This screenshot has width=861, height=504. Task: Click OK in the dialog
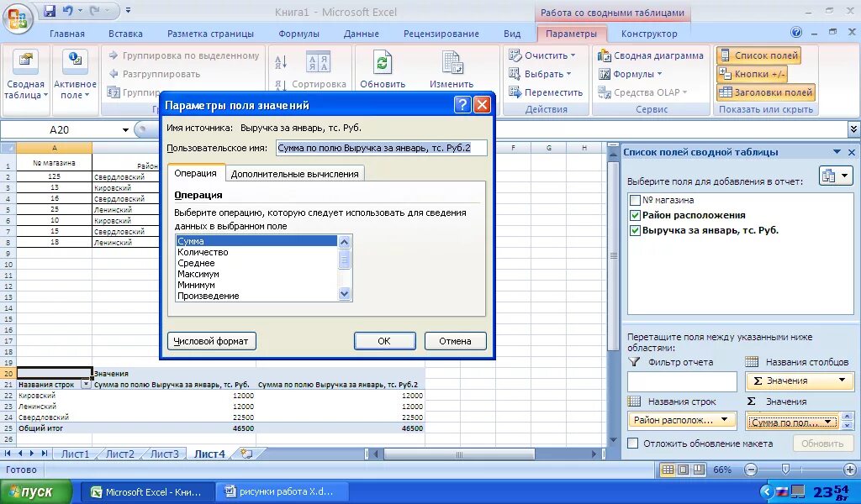click(384, 340)
